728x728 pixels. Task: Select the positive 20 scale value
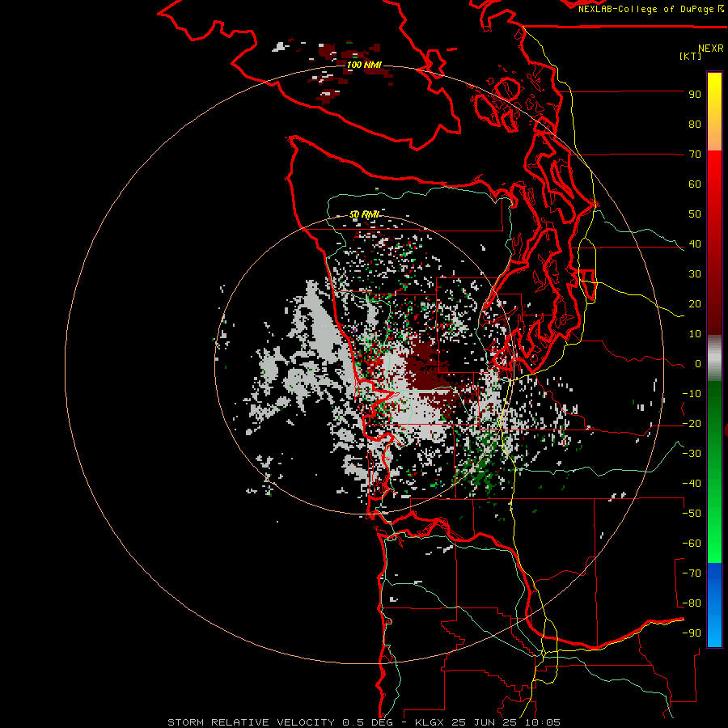pyautogui.click(x=695, y=304)
